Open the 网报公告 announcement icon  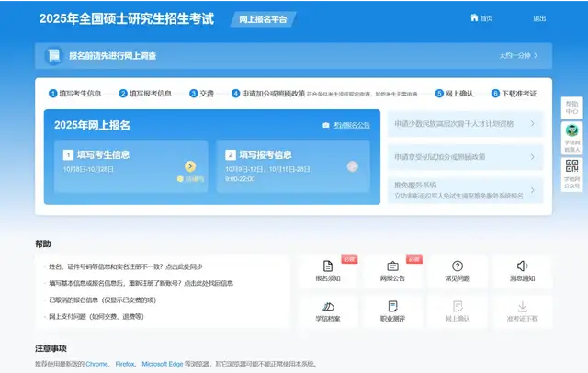(392, 267)
